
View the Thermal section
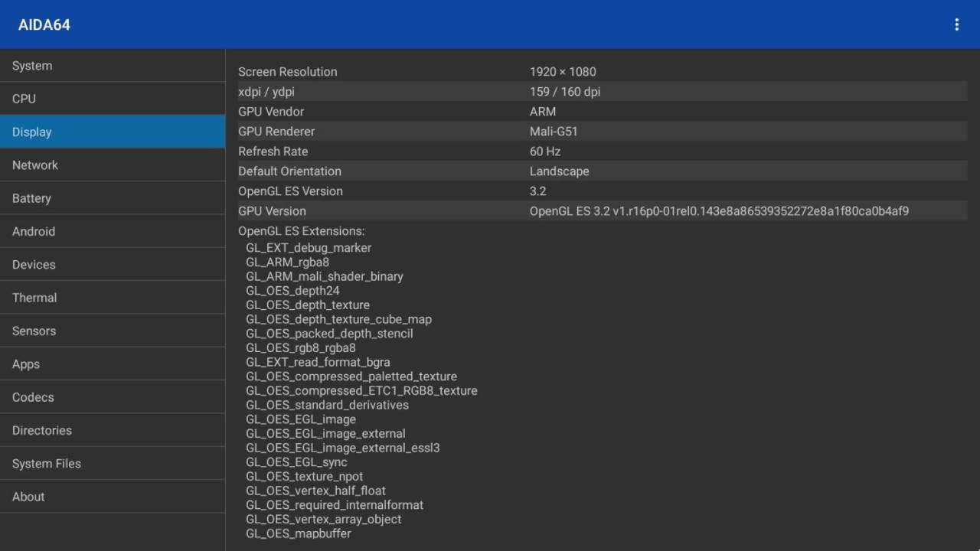(x=113, y=298)
